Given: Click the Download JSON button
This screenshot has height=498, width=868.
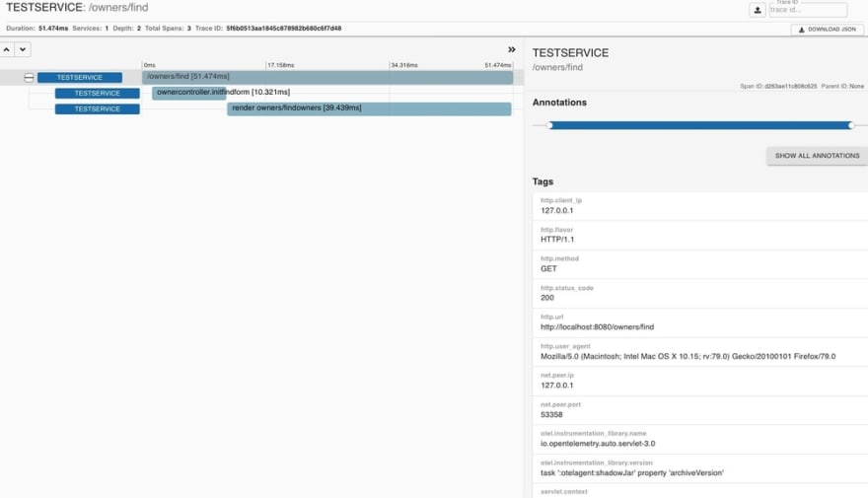Looking at the screenshot, I should (827, 30).
